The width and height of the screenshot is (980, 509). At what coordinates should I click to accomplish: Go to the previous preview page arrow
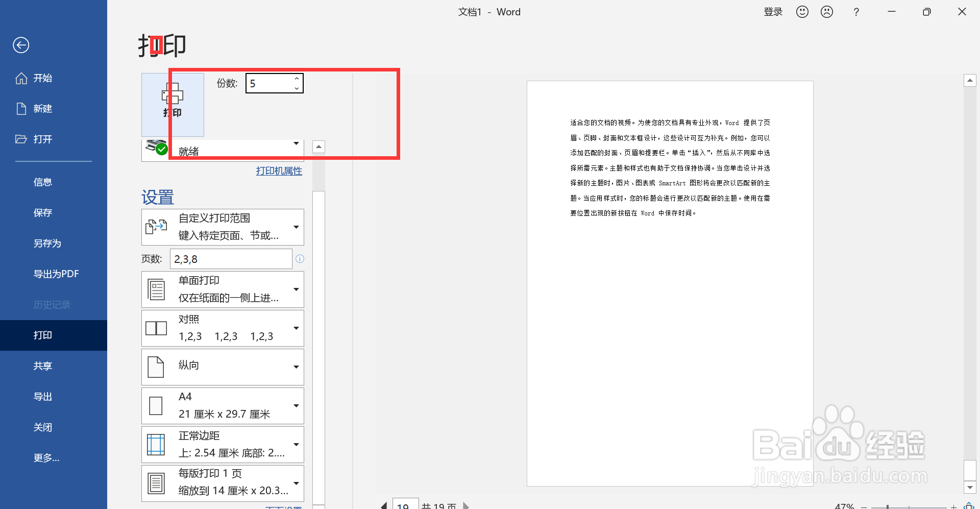pyautogui.click(x=384, y=505)
